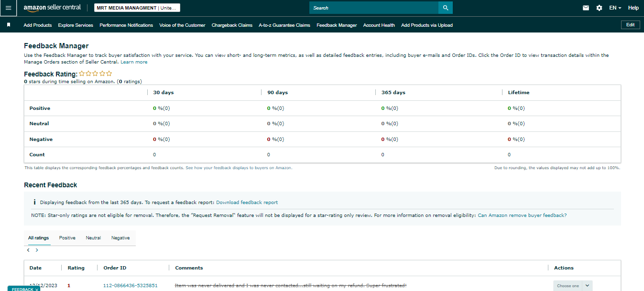Viewport: 644px width, 291px height.
Task: Open the hamburger navigation menu
Action: pos(8,8)
